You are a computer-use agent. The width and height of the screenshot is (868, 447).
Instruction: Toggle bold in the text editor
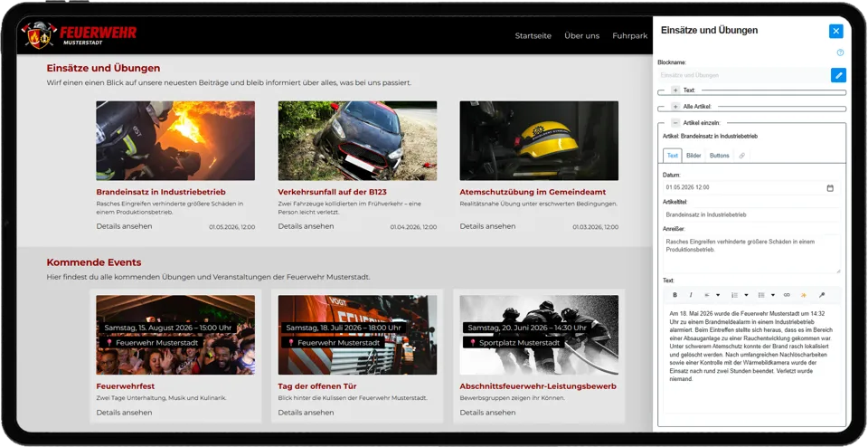[675, 295]
